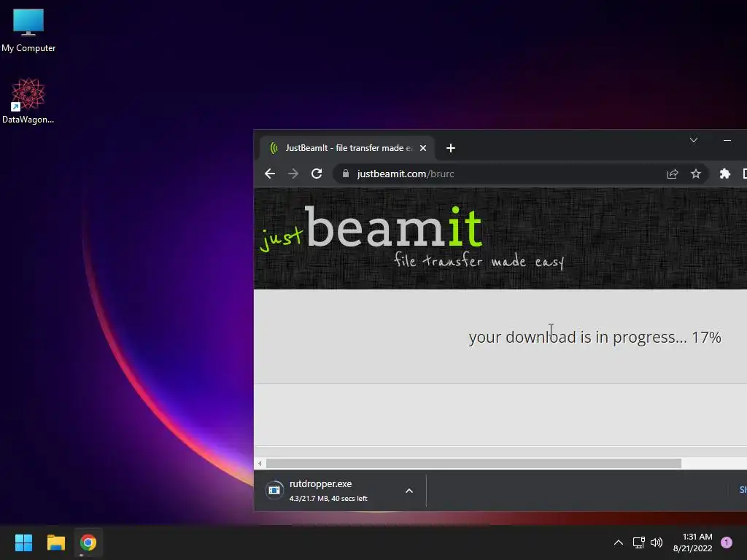Close the JustBeamIt tab
This screenshot has height=560, width=747.
click(x=422, y=148)
